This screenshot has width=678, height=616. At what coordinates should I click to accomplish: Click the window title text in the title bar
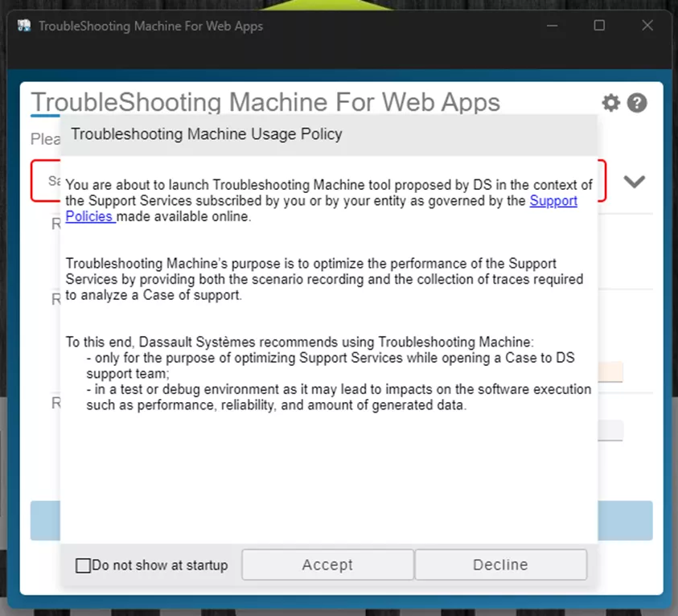point(151,26)
